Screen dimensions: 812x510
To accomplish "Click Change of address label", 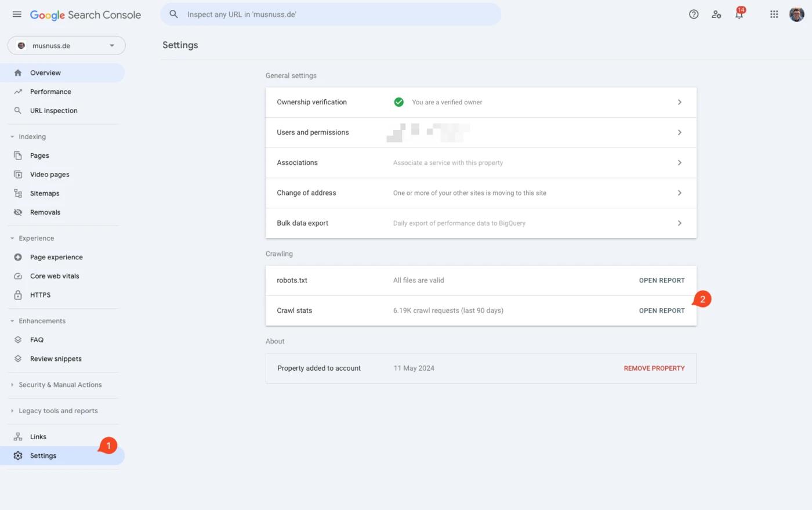I will pyautogui.click(x=307, y=193).
